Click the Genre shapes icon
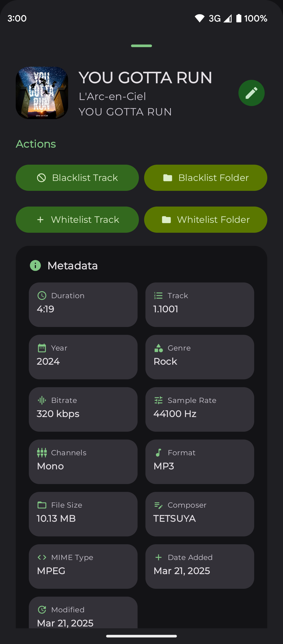The width and height of the screenshot is (283, 644). pos(159,348)
